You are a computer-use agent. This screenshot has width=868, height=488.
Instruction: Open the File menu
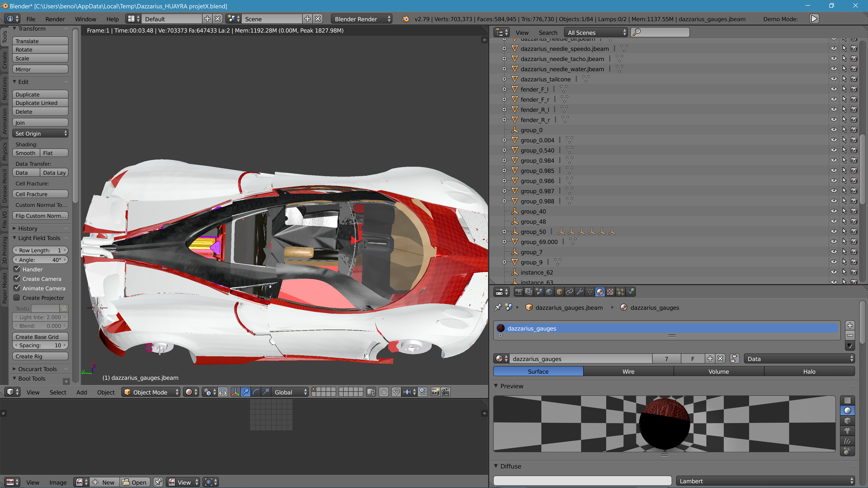[x=31, y=19]
